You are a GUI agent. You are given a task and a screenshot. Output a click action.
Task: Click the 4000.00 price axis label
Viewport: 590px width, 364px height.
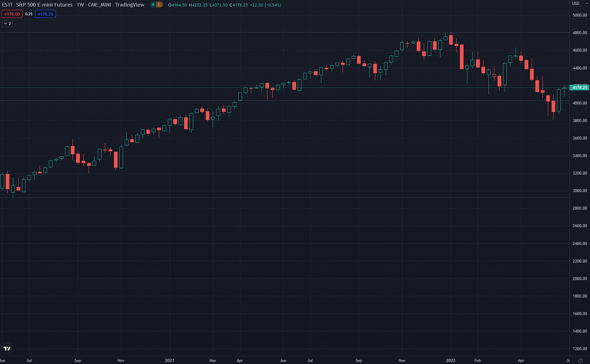(x=579, y=103)
